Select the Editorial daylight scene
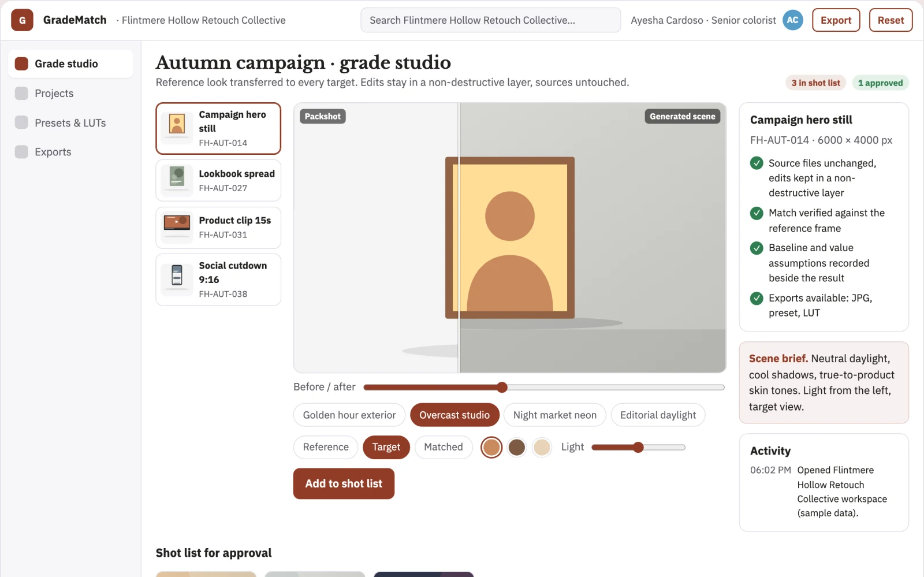Viewport: 924px width, 577px height. point(658,415)
